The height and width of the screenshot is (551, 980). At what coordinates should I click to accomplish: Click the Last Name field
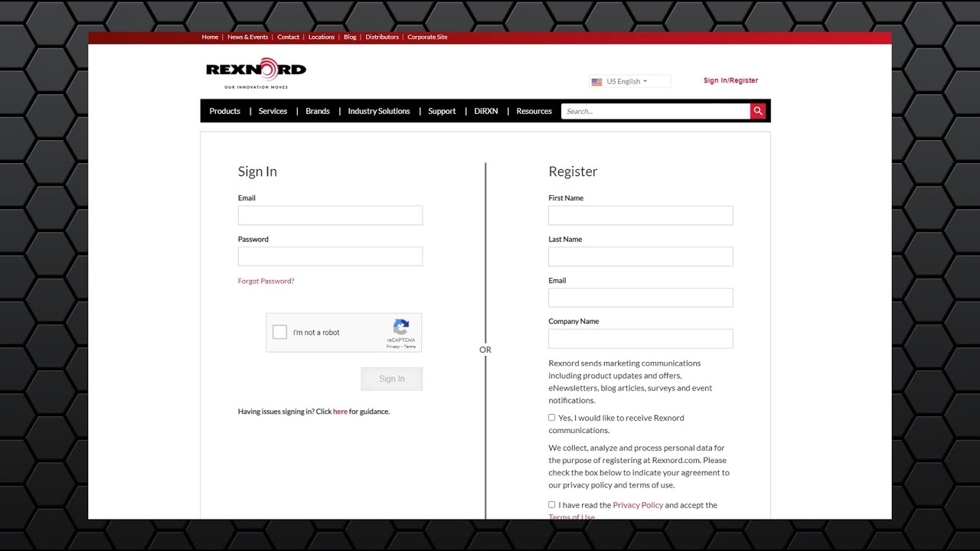click(x=641, y=256)
